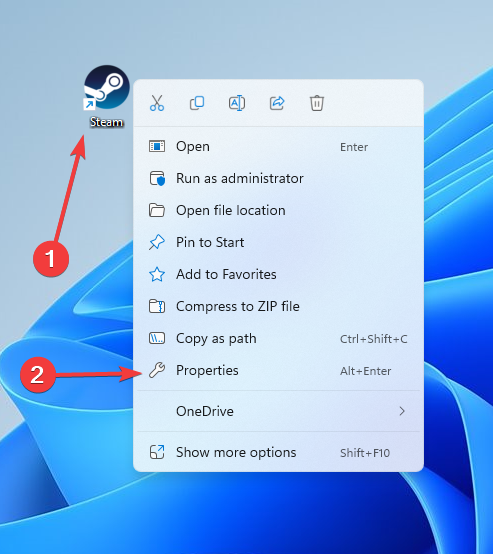Screen dimensions: 493x554
Task: Select Run as administrator
Action: 278,178
